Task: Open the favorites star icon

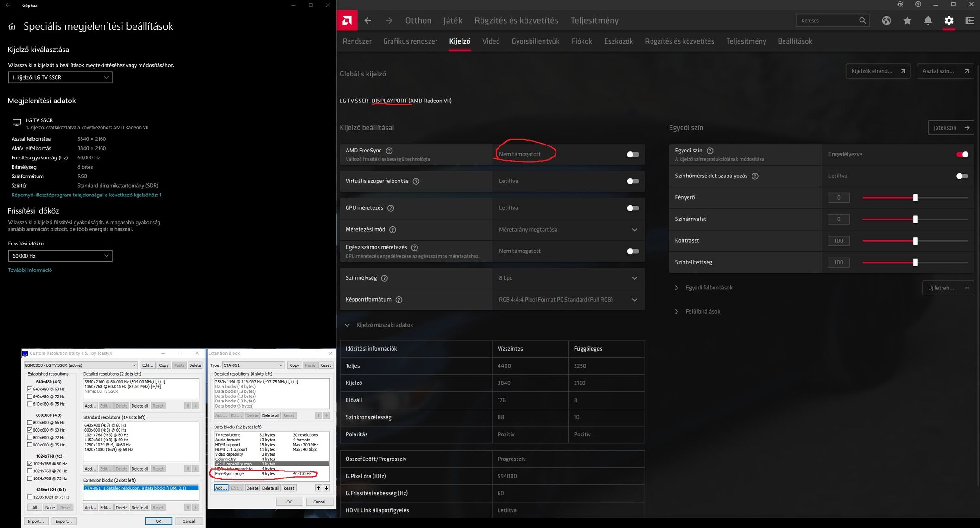Action: pyautogui.click(x=907, y=20)
